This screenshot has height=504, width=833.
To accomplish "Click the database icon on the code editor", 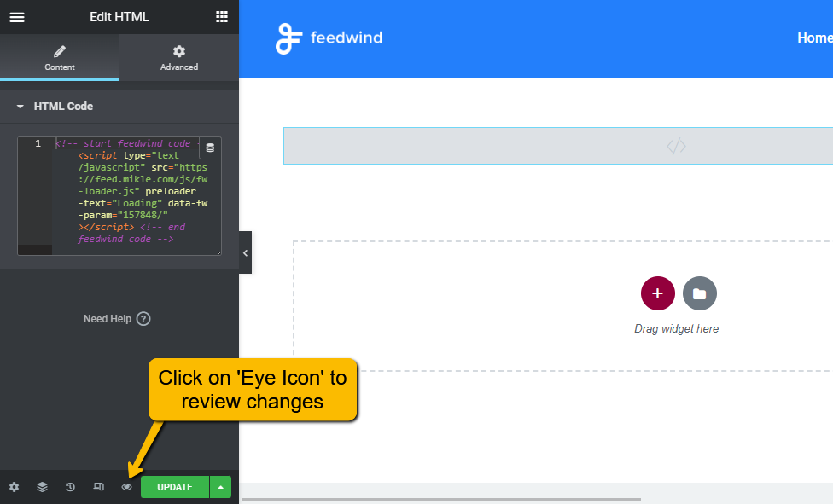I will click(210, 148).
